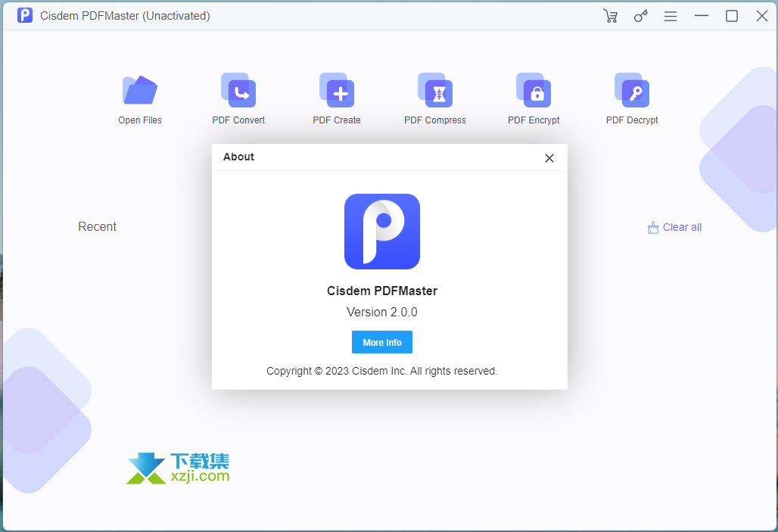Click the Copyright 2023 Cisdem Inc. text
Image resolution: width=778 pixels, height=532 pixels.
pos(381,372)
